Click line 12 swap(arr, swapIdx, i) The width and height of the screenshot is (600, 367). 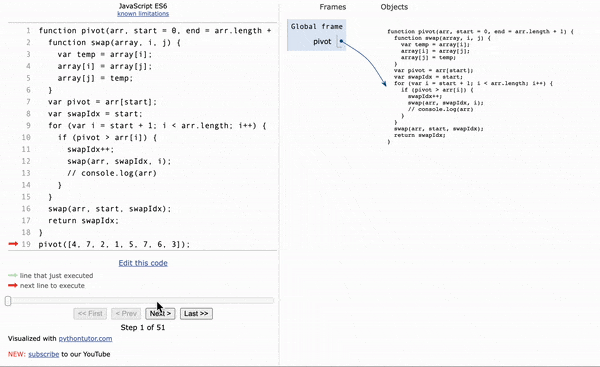[x=119, y=161]
